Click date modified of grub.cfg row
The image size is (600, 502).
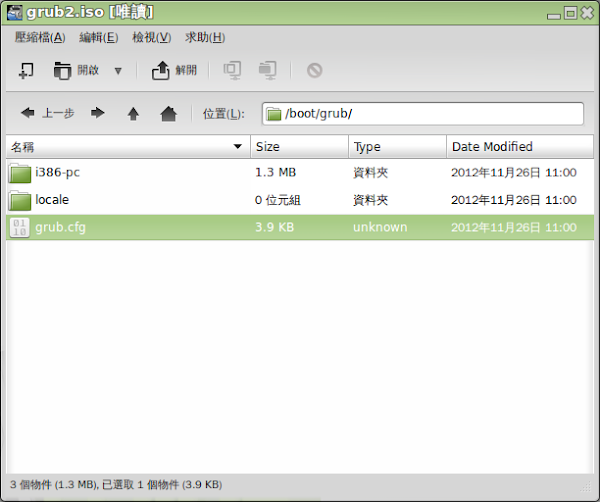point(514,228)
